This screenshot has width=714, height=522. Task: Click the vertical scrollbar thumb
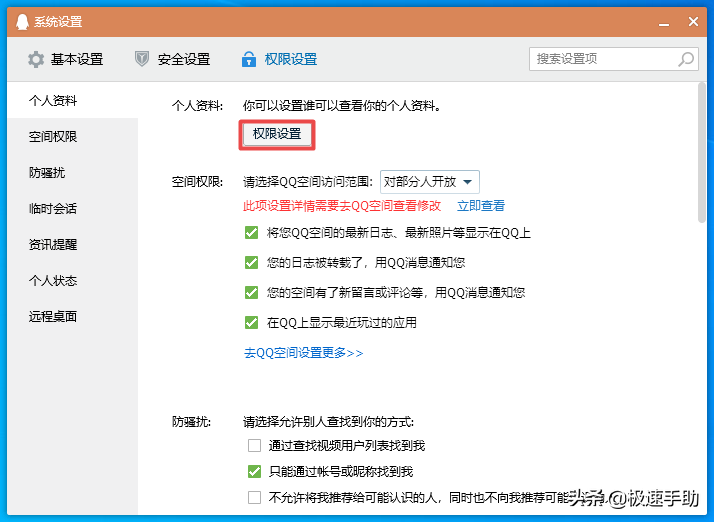[702, 153]
